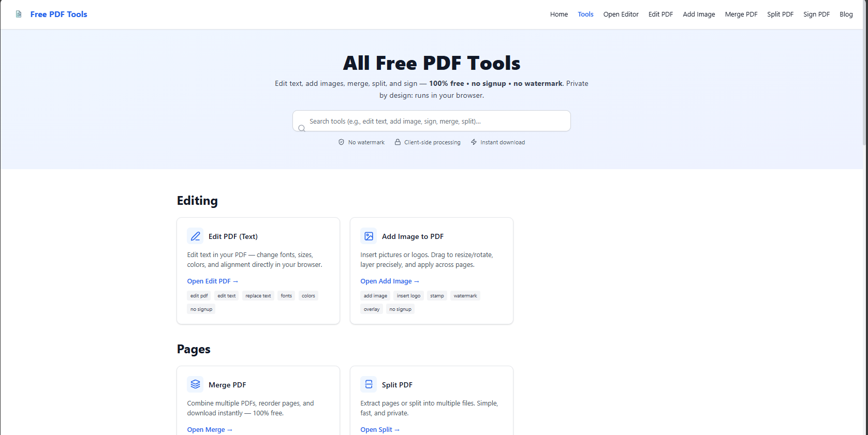Click the 'Editing' section heading
Image resolution: width=868 pixels, height=435 pixels.
pos(197,201)
